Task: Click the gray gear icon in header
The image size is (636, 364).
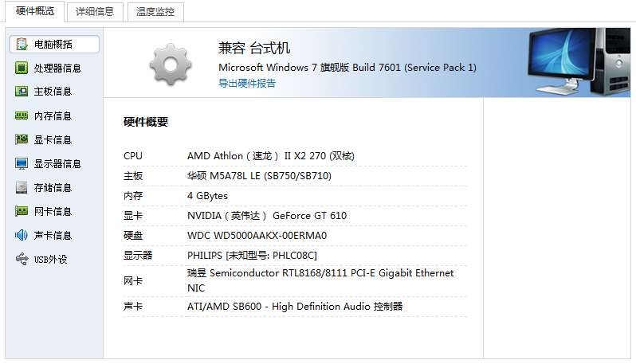Action: click(x=171, y=65)
